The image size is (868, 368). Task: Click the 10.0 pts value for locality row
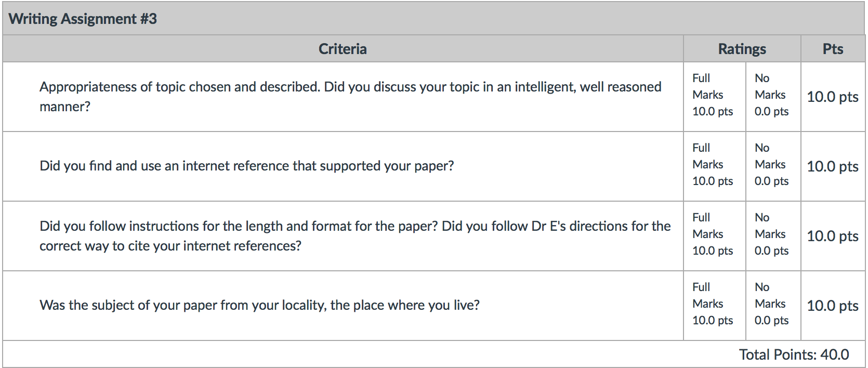pyautogui.click(x=832, y=306)
